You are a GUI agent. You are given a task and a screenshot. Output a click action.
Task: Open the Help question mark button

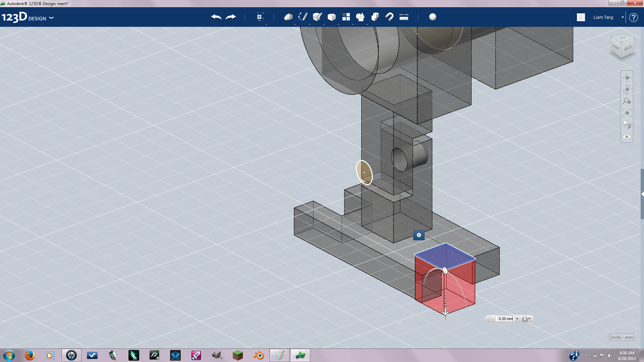tap(633, 17)
